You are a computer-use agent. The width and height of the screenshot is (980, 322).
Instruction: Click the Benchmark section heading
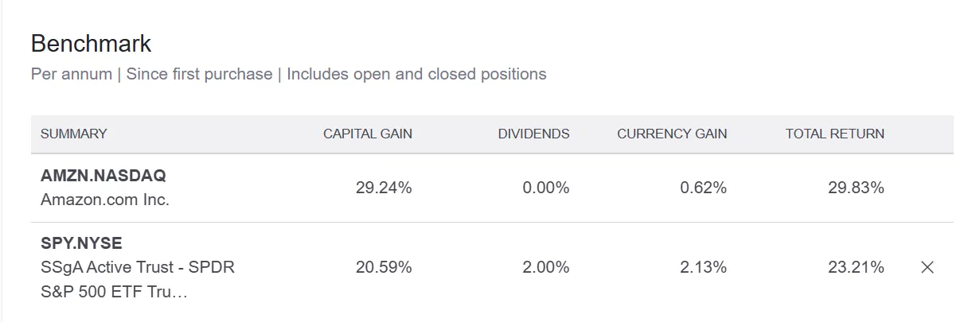pos(91,43)
